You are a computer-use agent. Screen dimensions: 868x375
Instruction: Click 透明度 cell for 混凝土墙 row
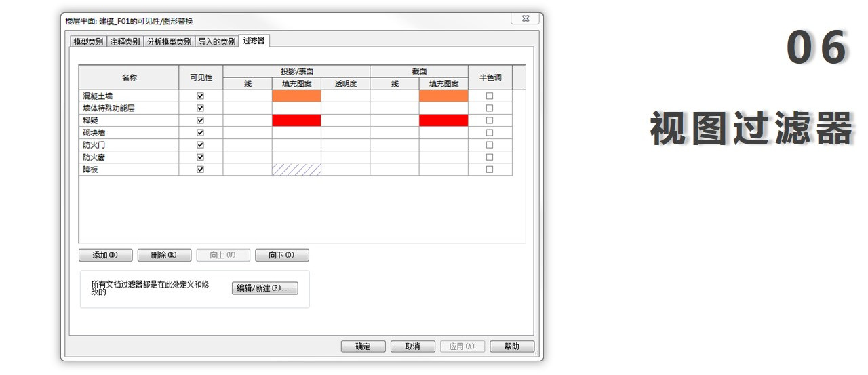(345, 96)
